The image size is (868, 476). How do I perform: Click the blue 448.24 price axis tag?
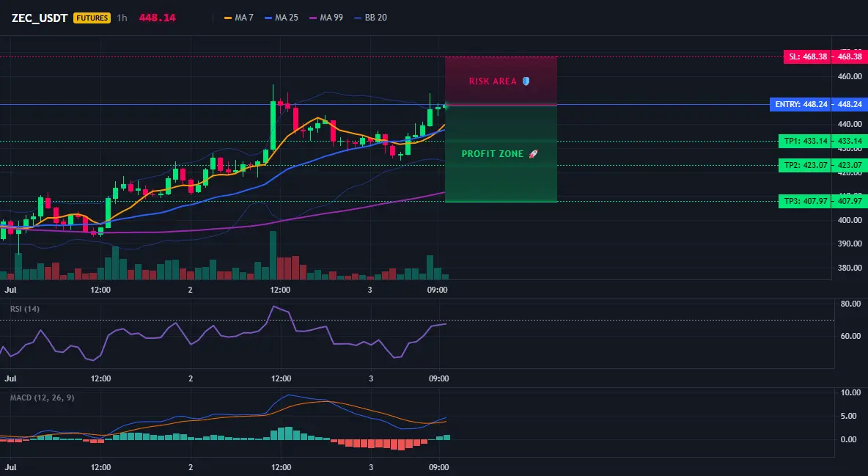pos(849,104)
